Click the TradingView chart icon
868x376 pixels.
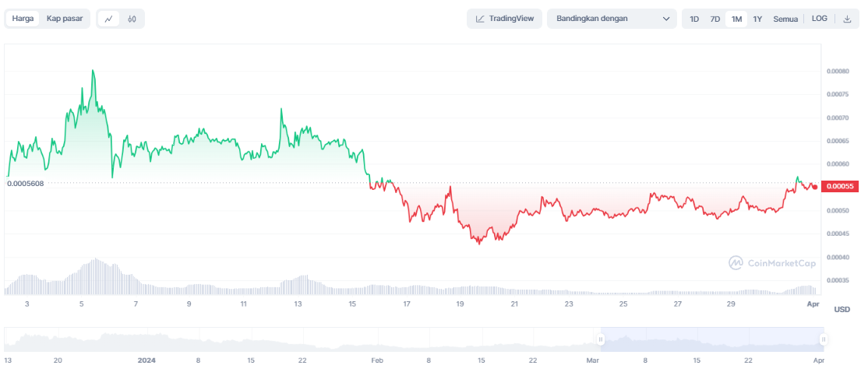[481, 19]
